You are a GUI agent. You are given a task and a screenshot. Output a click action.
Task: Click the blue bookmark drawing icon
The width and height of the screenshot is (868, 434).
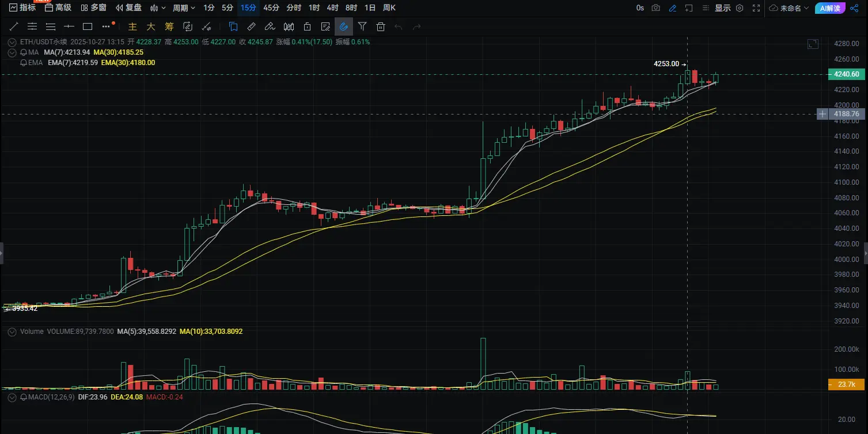[233, 26]
